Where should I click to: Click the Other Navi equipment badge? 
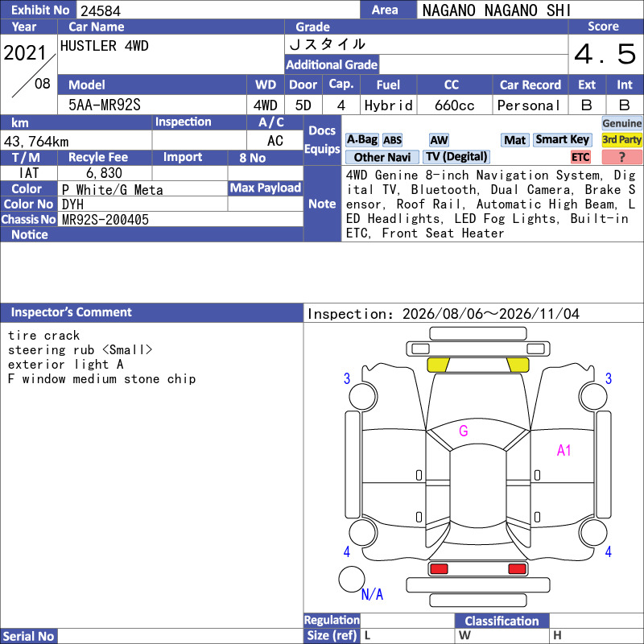click(x=382, y=157)
